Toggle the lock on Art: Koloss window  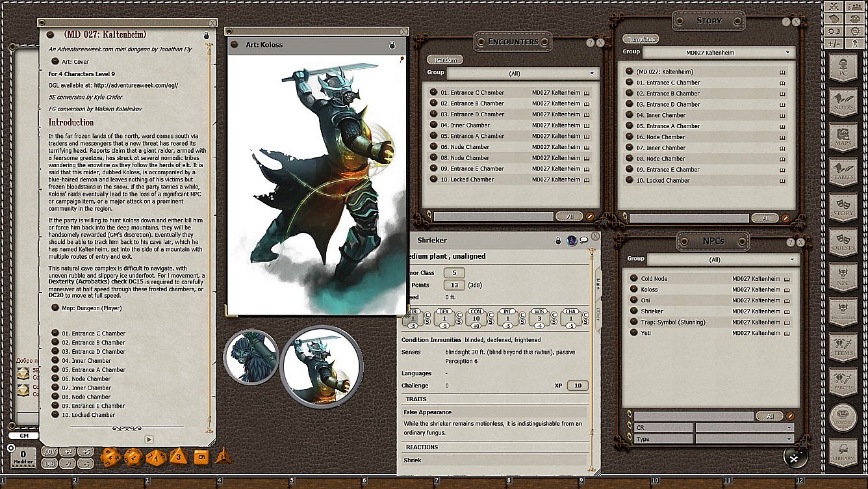(392, 45)
